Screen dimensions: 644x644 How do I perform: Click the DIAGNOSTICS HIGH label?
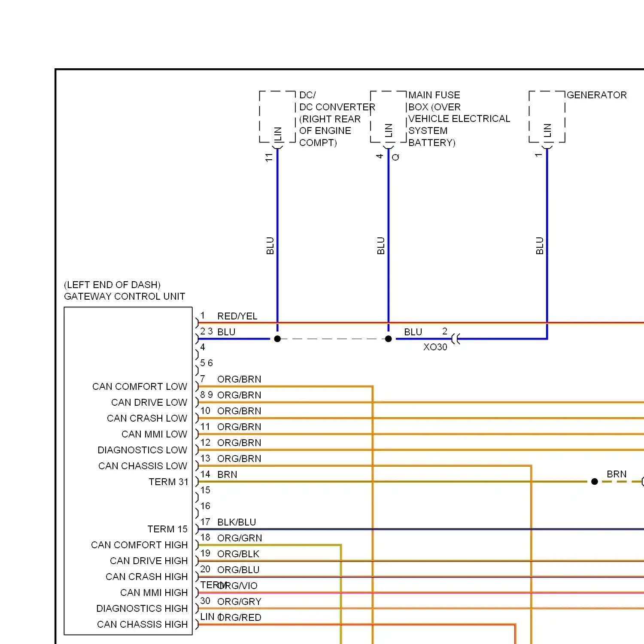click(142, 608)
